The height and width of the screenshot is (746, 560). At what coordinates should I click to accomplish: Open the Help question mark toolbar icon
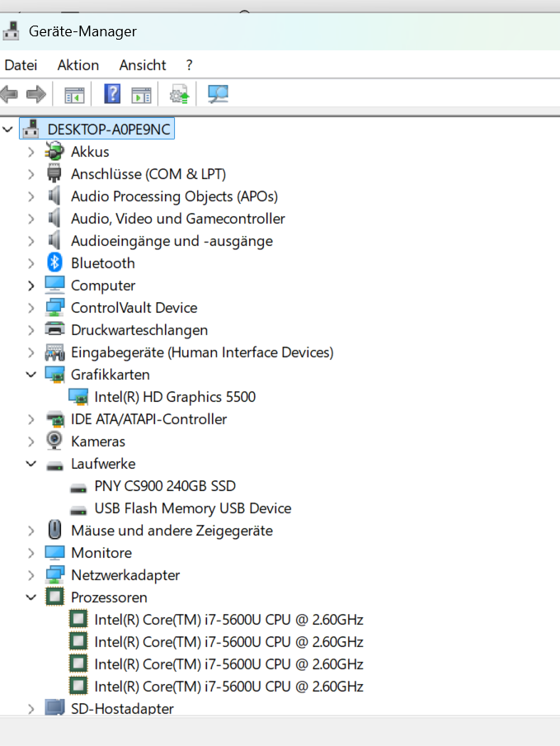[112, 94]
